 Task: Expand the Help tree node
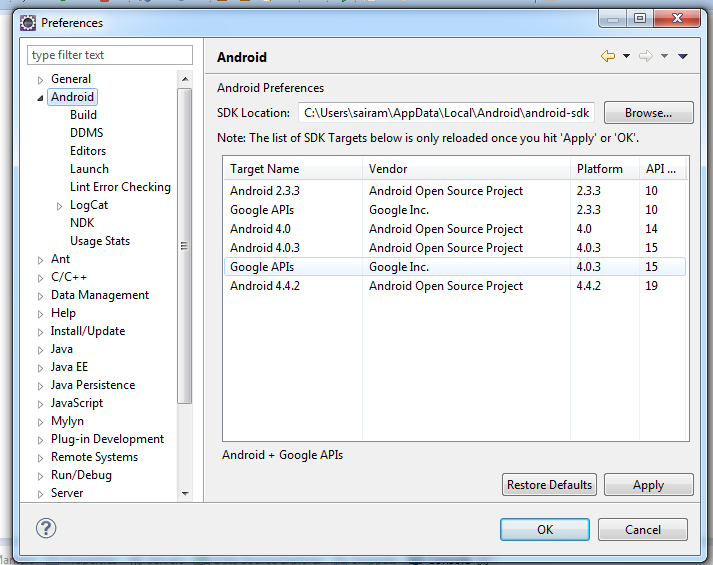(x=40, y=314)
